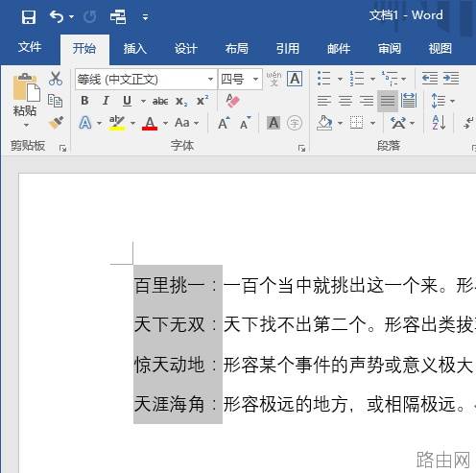The image size is (476, 473).
Task: Expand the font name dropdown arrow
Action: pos(210,79)
